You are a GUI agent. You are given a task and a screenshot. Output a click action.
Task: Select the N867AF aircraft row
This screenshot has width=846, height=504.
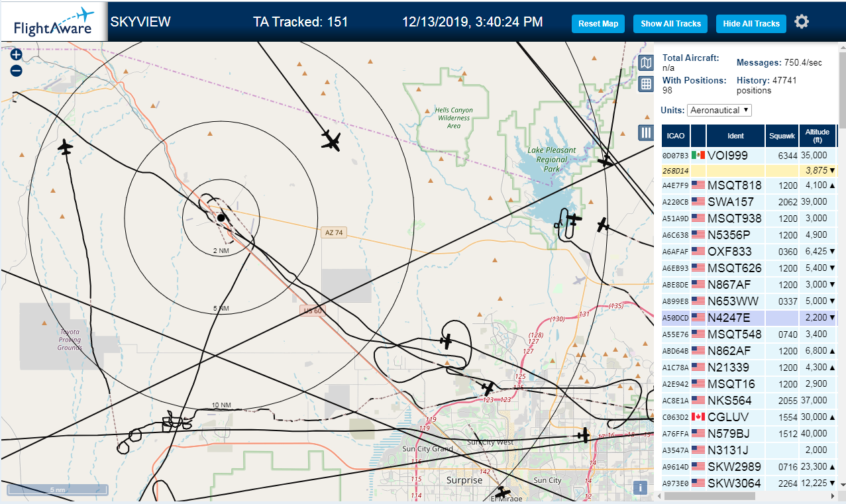click(x=749, y=285)
